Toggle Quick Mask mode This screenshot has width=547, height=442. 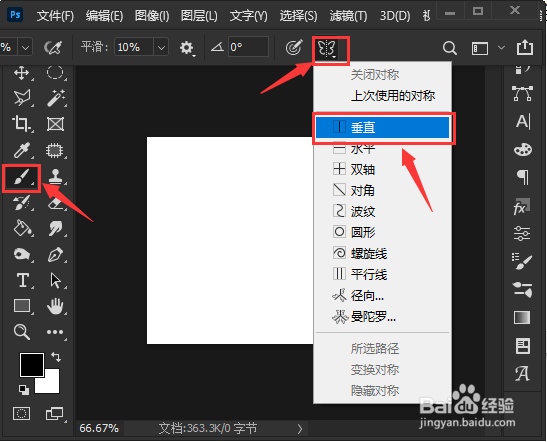[22, 414]
